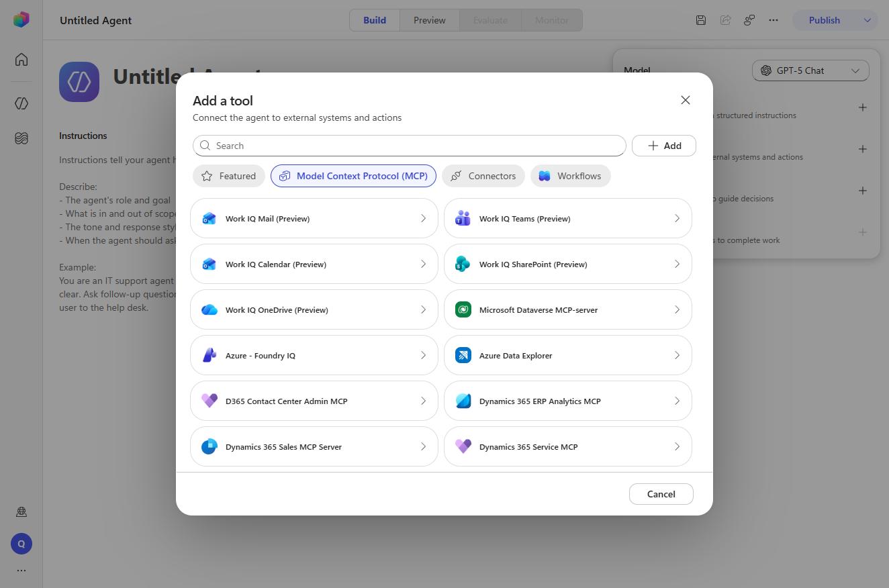Click the Add button next to search

click(664, 146)
